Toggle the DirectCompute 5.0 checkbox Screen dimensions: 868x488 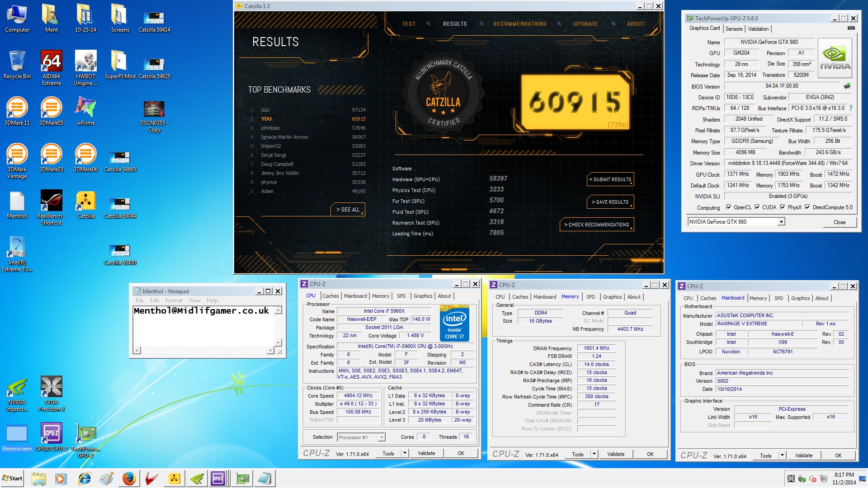(807, 207)
